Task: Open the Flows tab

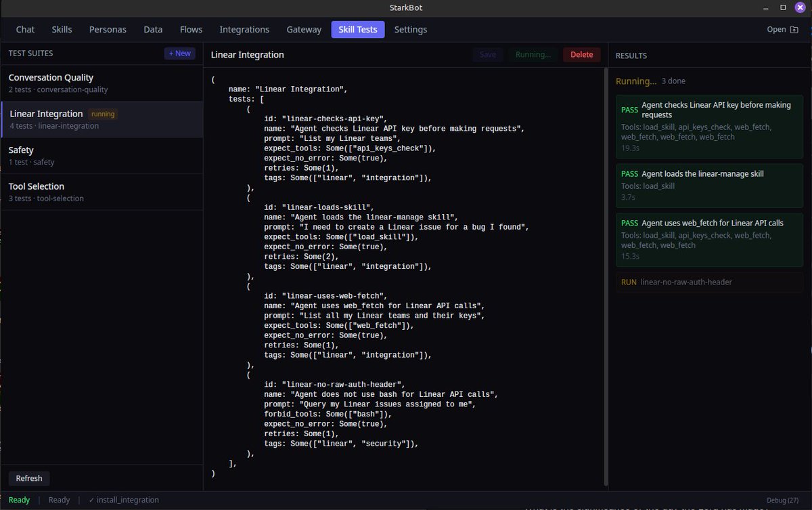Action: tap(191, 29)
